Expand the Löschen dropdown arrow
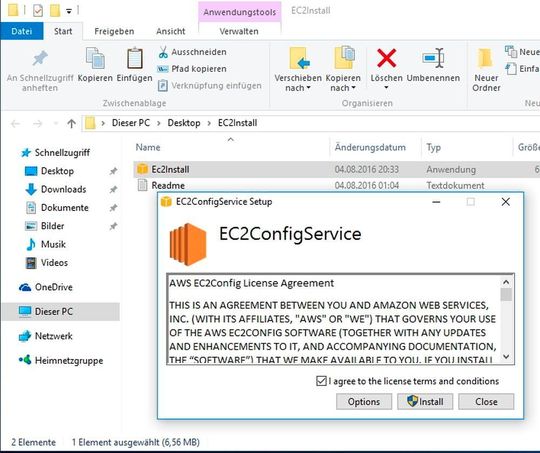540x453 pixels. (386, 87)
